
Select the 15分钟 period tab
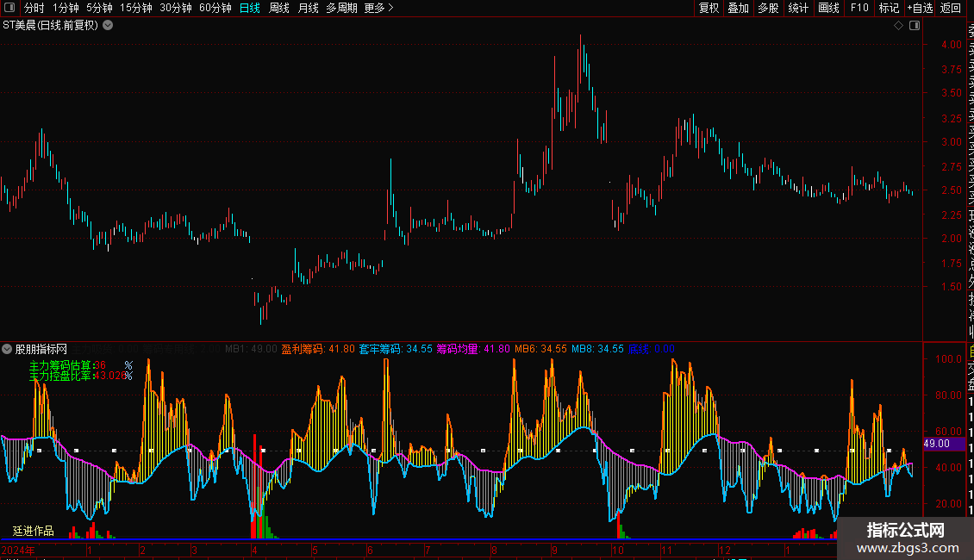click(x=135, y=8)
